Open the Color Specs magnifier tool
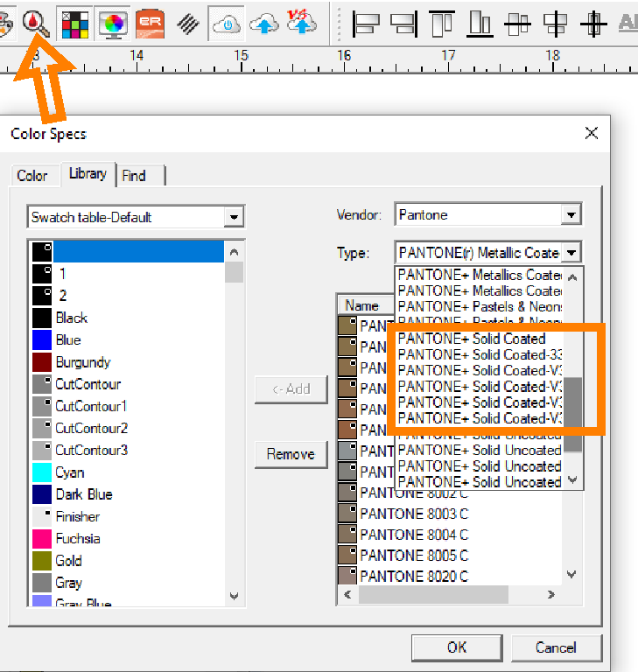The height and width of the screenshot is (672, 638). coord(36,24)
